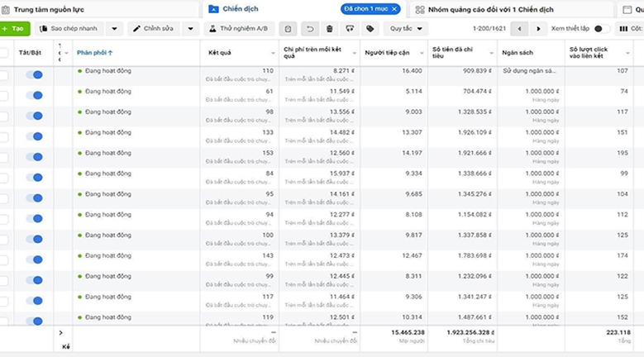This screenshot has height=357, width=644.
Task: Click the green Tạo create button
Action: tap(14, 29)
